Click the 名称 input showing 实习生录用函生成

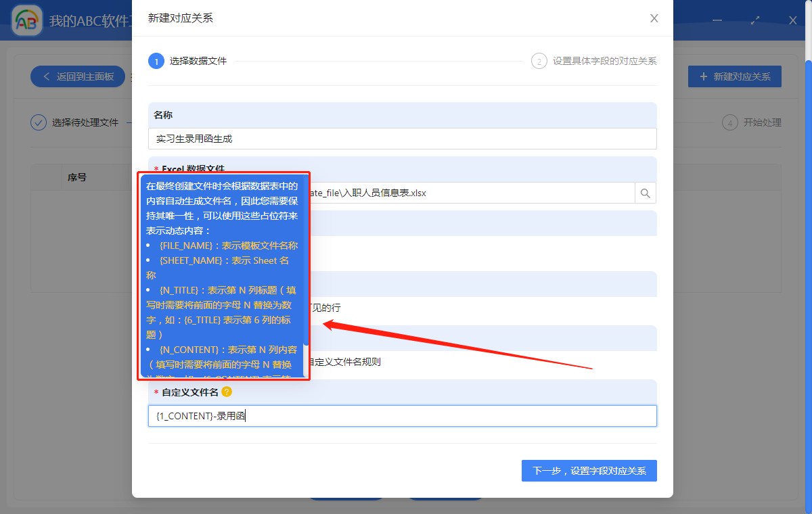pyautogui.click(x=402, y=139)
